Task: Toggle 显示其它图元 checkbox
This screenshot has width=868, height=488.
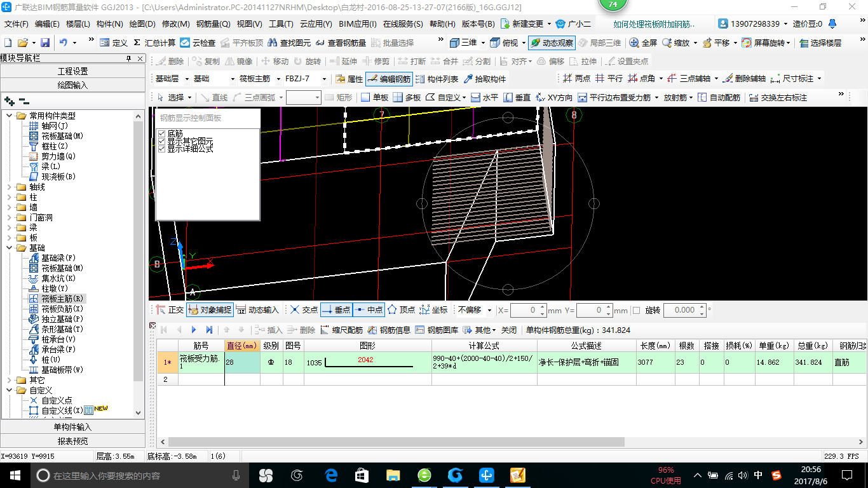Action: click(161, 141)
